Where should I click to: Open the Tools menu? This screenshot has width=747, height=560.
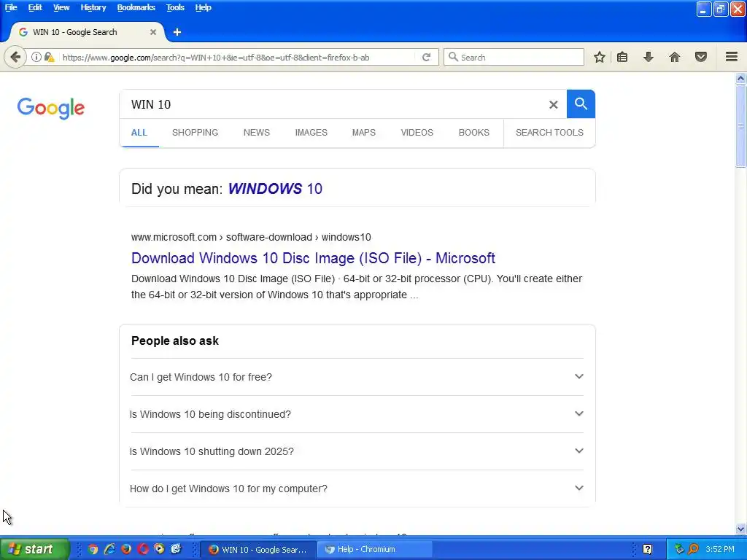point(175,7)
